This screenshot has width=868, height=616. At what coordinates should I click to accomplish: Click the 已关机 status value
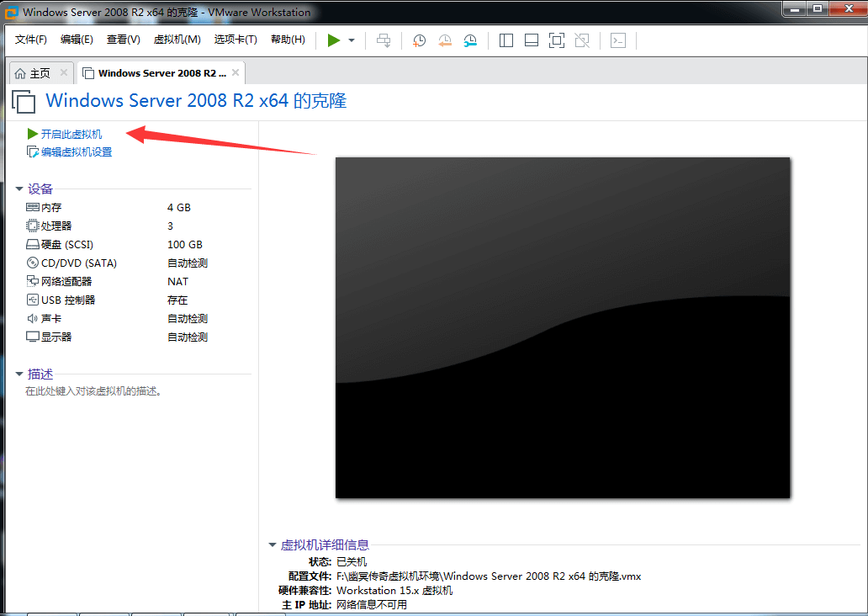click(x=352, y=561)
